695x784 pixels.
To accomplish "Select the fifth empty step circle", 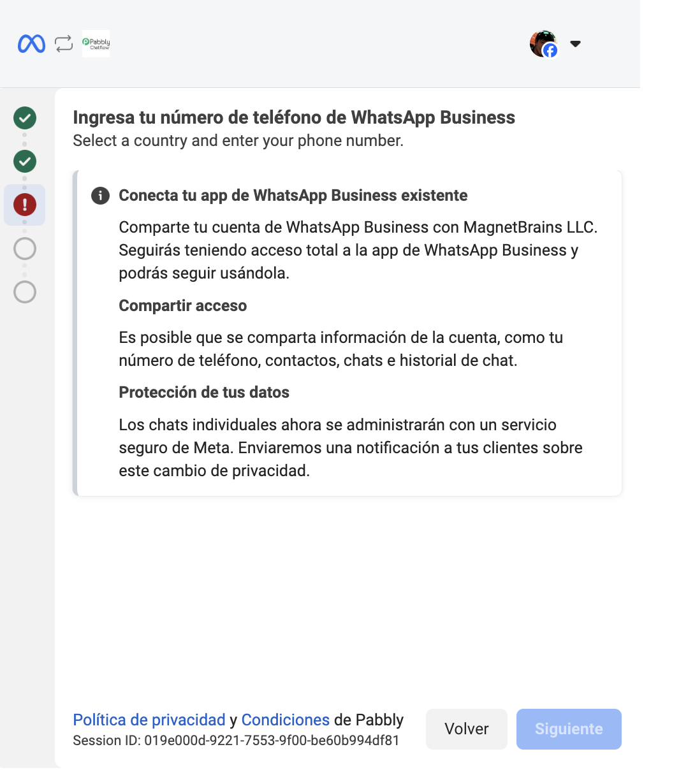I will point(25,292).
